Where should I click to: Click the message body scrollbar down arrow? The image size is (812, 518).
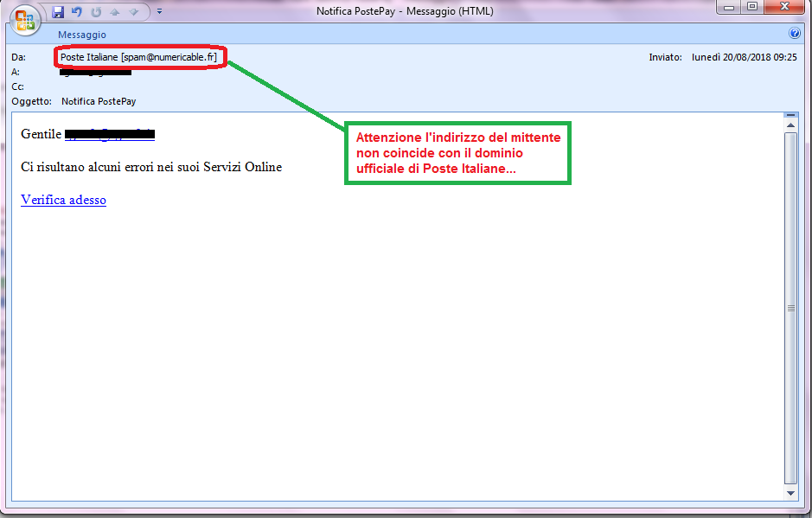(790, 493)
